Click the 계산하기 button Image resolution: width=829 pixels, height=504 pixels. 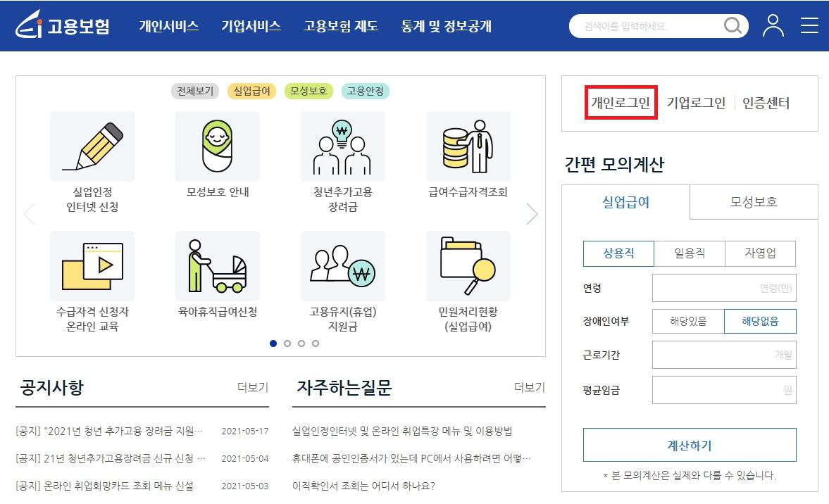(690, 446)
